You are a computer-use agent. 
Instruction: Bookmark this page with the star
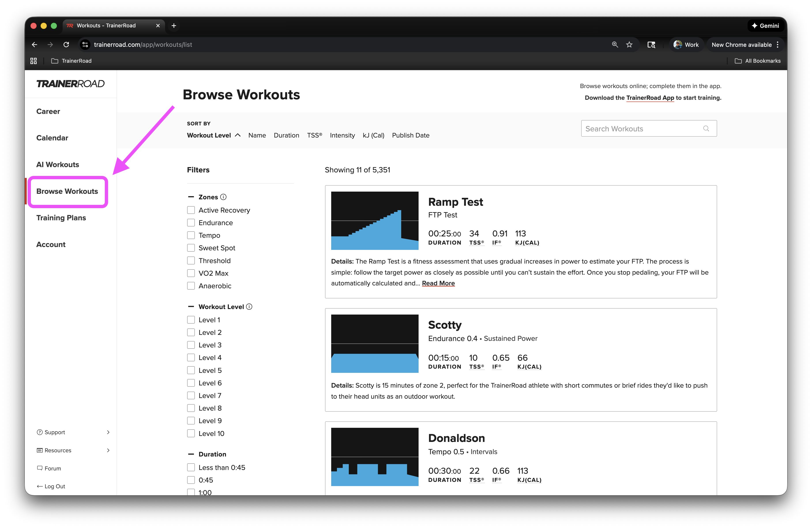coord(630,45)
